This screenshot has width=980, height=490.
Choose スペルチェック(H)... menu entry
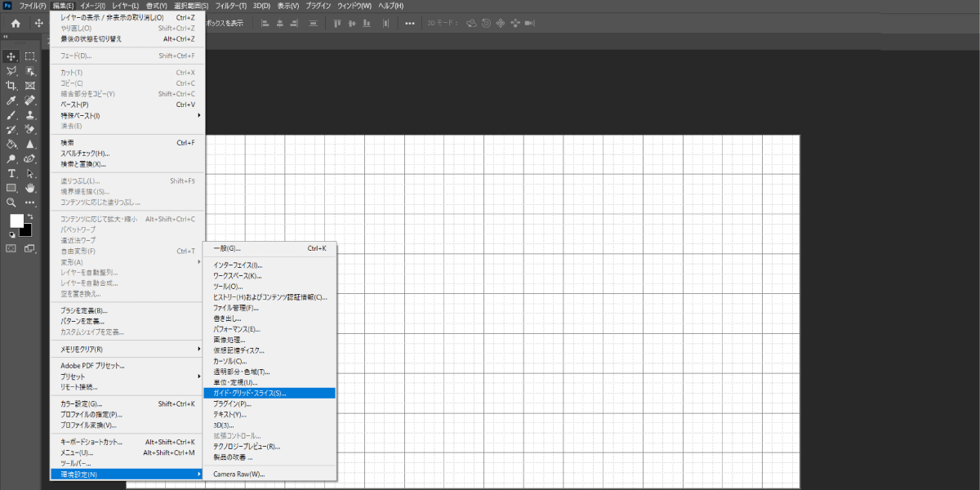tap(127, 154)
